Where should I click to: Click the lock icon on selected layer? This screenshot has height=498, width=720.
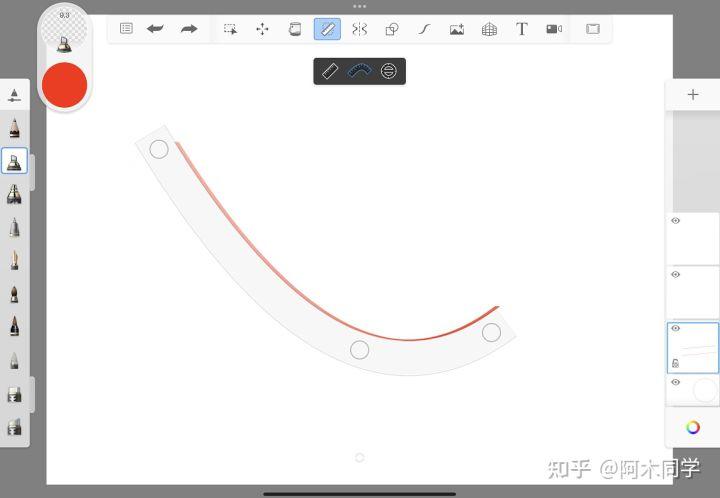pos(675,364)
